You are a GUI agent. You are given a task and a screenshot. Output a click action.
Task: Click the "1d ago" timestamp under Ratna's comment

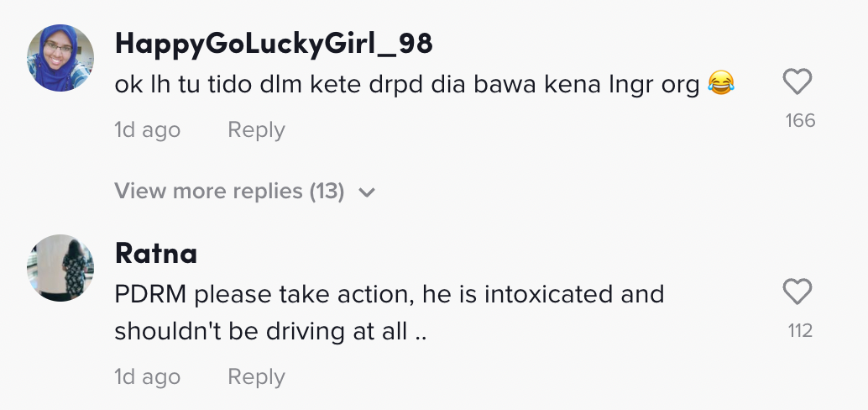tap(147, 377)
